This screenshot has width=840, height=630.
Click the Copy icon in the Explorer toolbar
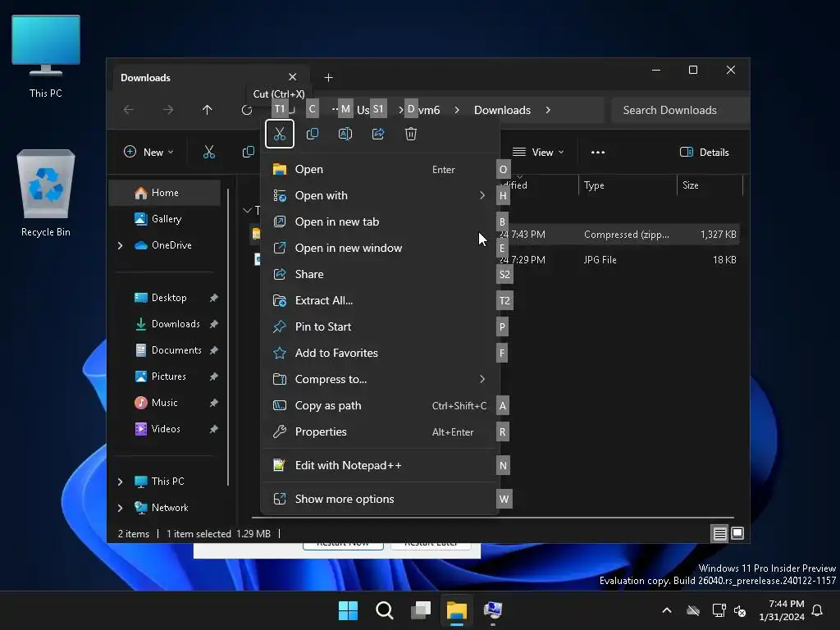tap(248, 152)
